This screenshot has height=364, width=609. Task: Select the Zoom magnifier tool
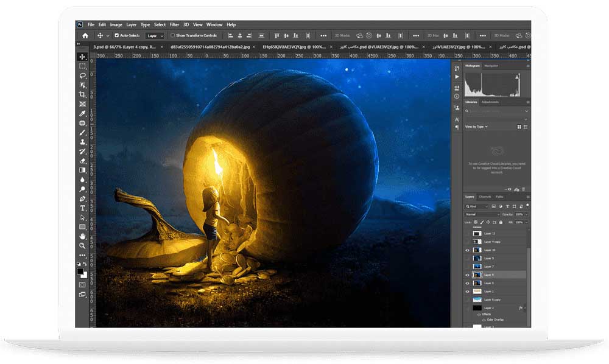pyautogui.click(x=82, y=246)
